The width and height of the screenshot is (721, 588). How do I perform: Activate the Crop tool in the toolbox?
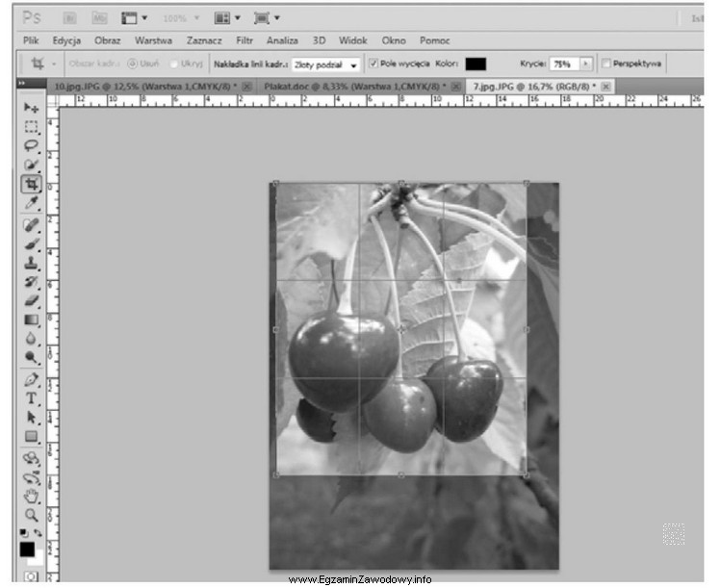tap(31, 184)
